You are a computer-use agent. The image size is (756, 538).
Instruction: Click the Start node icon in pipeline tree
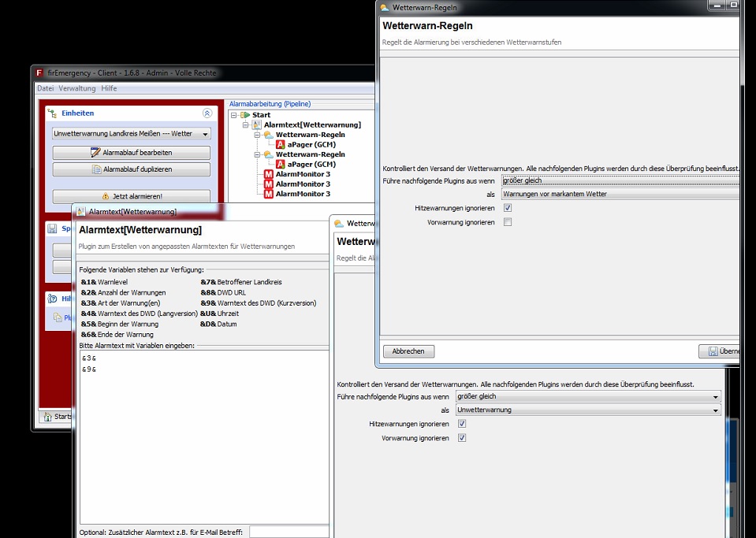(244, 115)
